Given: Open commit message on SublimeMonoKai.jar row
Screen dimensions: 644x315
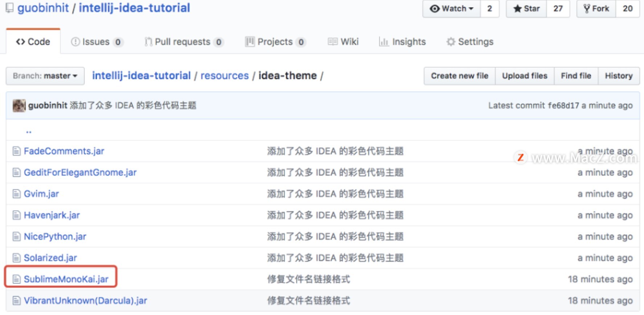Looking at the screenshot, I should pyautogui.click(x=309, y=279).
